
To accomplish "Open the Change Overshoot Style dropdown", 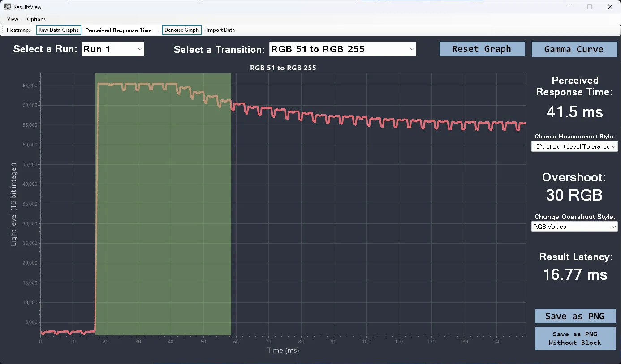I will (574, 227).
